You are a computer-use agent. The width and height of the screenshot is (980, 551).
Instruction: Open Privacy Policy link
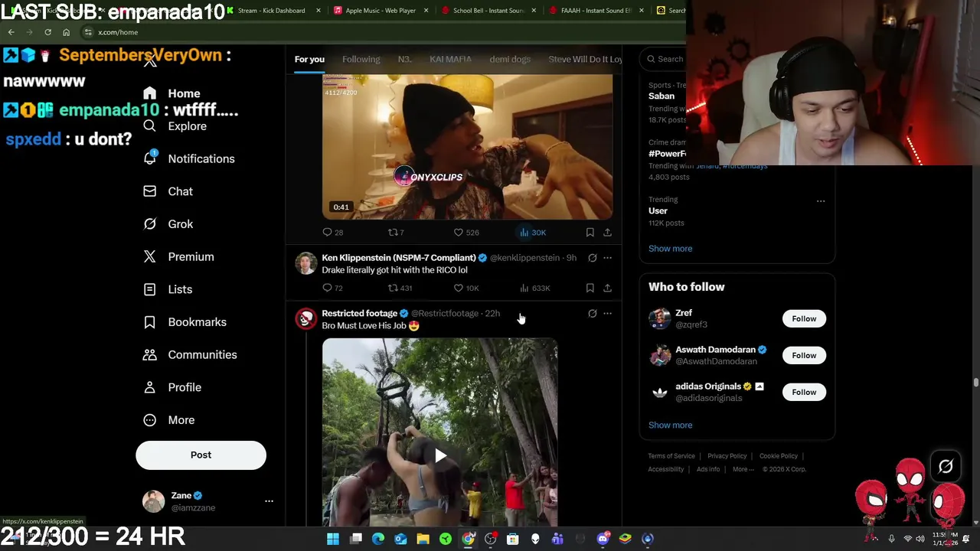(727, 456)
